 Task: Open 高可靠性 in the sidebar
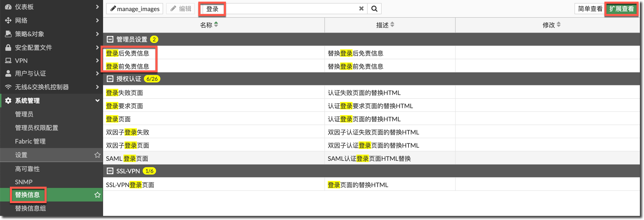click(27, 169)
